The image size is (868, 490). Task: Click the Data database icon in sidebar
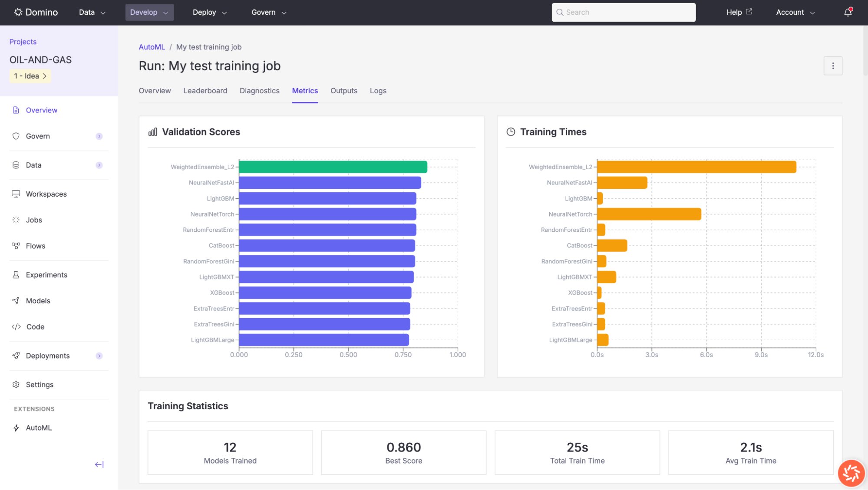[16, 165]
